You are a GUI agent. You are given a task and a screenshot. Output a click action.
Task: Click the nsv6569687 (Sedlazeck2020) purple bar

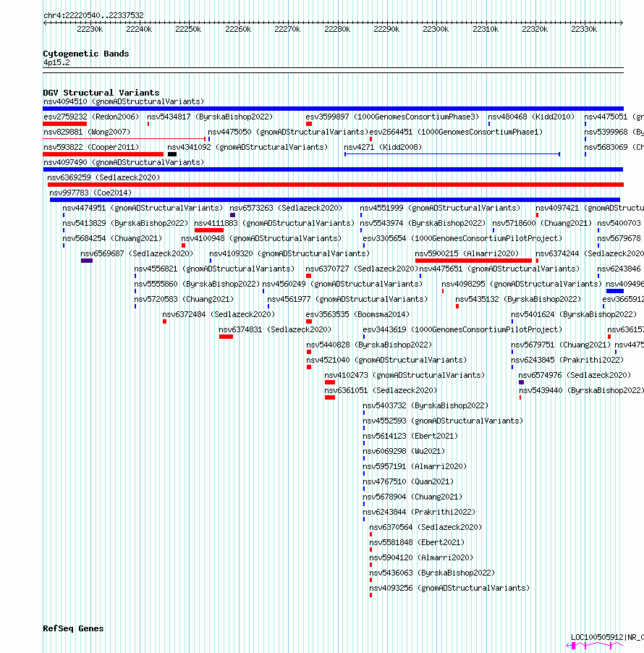87,261
